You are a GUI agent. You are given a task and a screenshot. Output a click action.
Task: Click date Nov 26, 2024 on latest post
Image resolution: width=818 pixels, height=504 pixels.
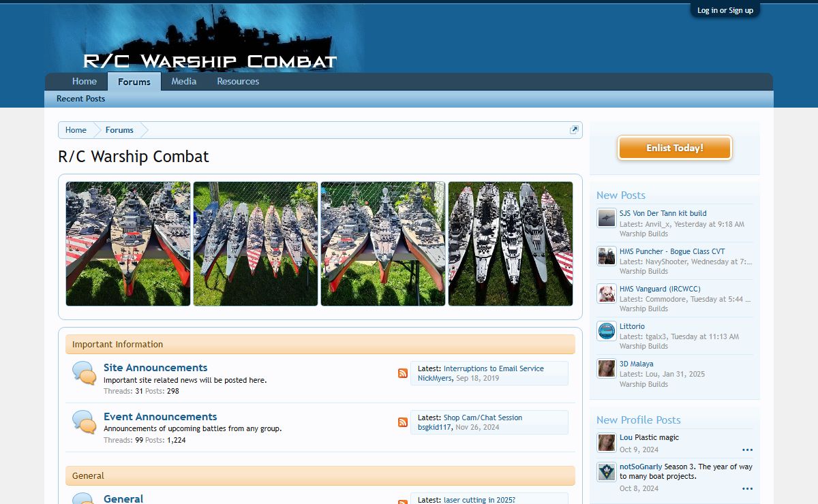(x=477, y=427)
